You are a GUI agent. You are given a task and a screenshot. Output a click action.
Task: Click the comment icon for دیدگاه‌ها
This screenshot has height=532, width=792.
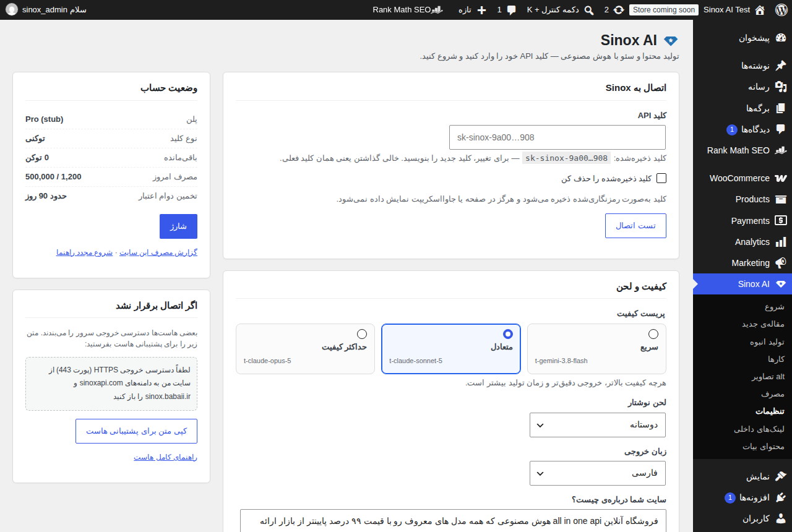coord(780,129)
